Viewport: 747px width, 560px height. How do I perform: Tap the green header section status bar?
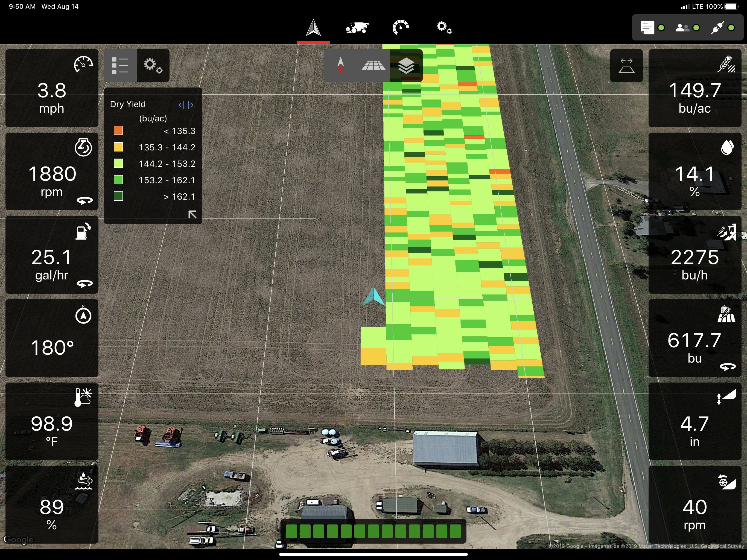tap(373, 531)
